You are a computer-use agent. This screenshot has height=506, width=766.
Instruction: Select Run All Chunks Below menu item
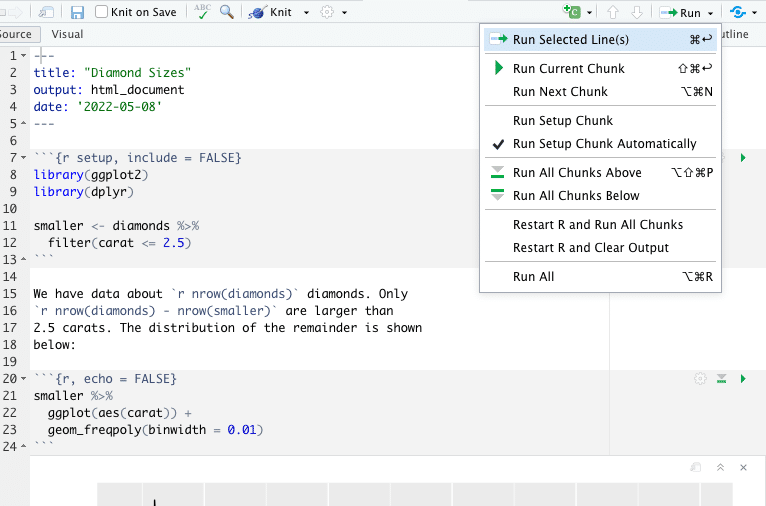(x=600, y=196)
